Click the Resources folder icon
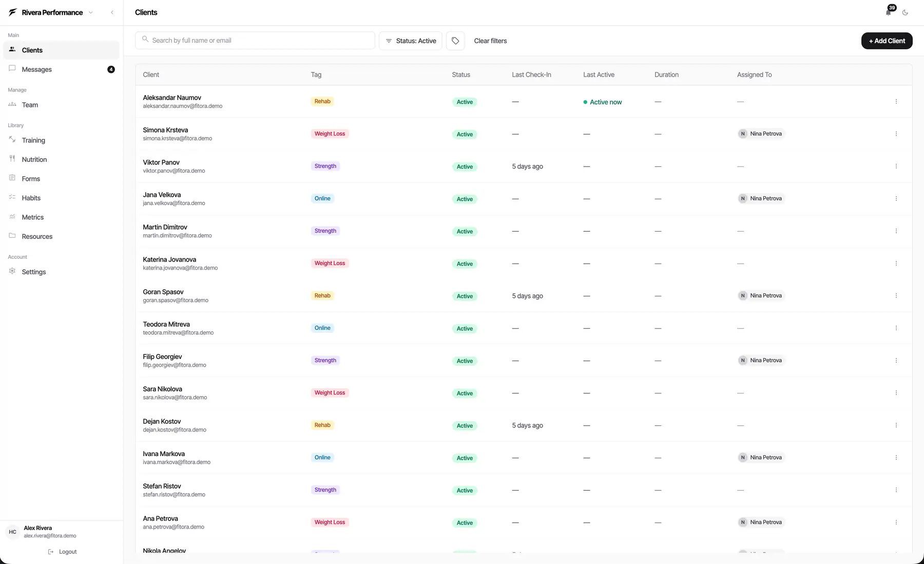924x564 pixels. 12,236
